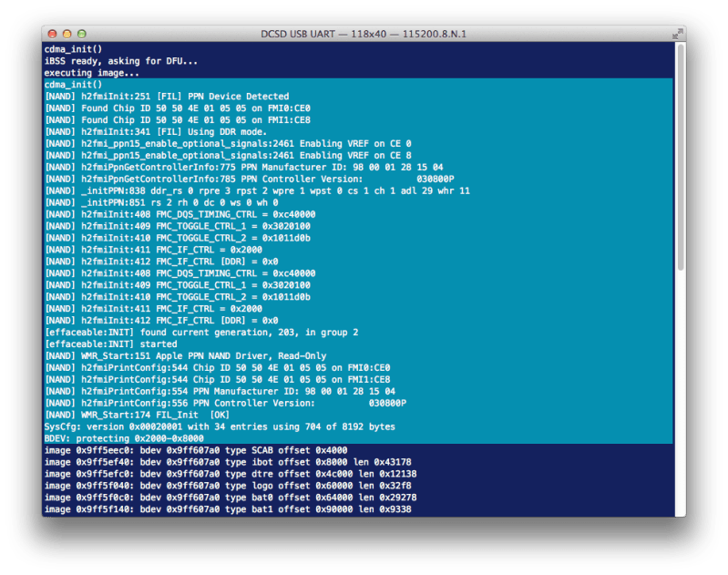Click second 'FMC_IF_CTRL [DDR] = 0x0' line
This screenshot has height=575, width=728.
tap(161, 321)
